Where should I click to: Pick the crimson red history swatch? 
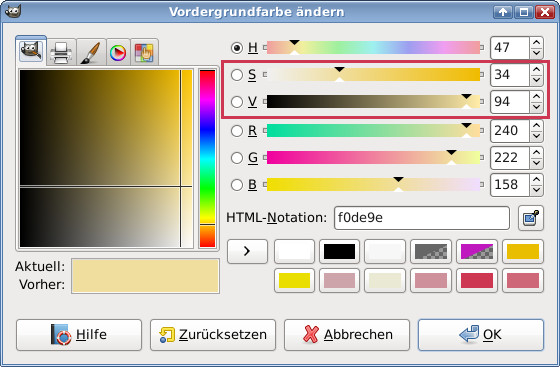click(477, 281)
